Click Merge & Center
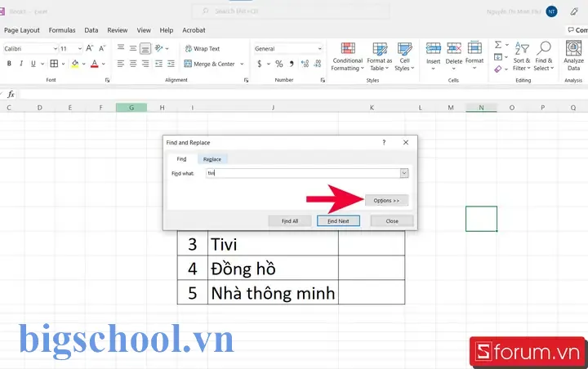This screenshot has height=369, width=588. coord(210,64)
